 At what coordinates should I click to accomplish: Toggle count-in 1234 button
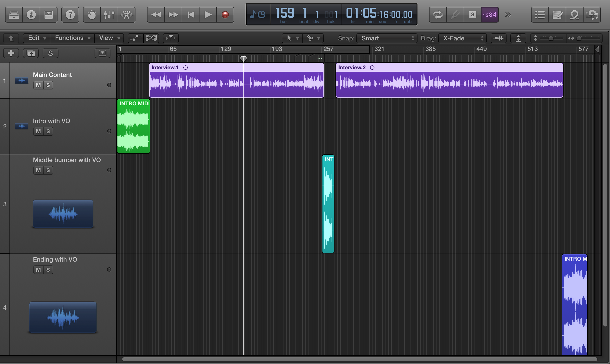pyautogui.click(x=489, y=15)
